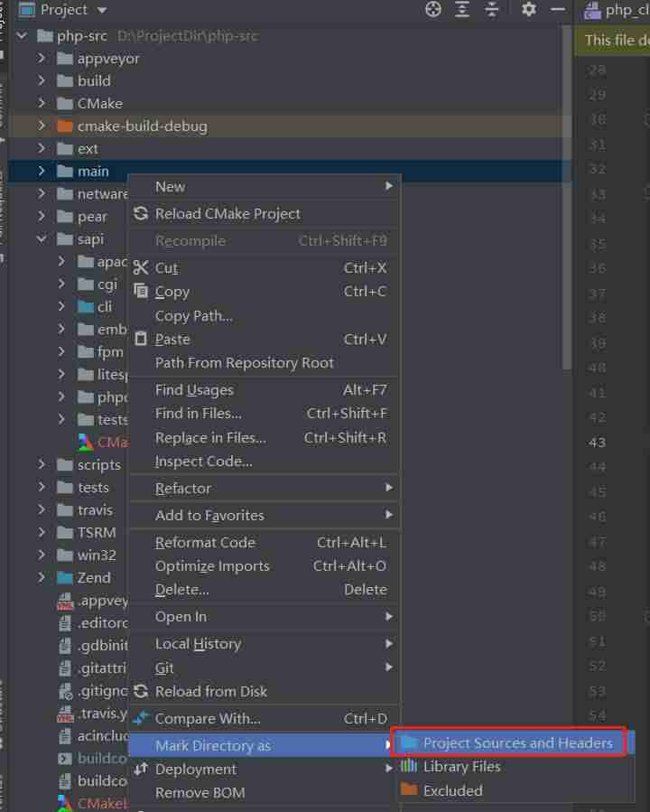Select the travis folder

[95, 510]
